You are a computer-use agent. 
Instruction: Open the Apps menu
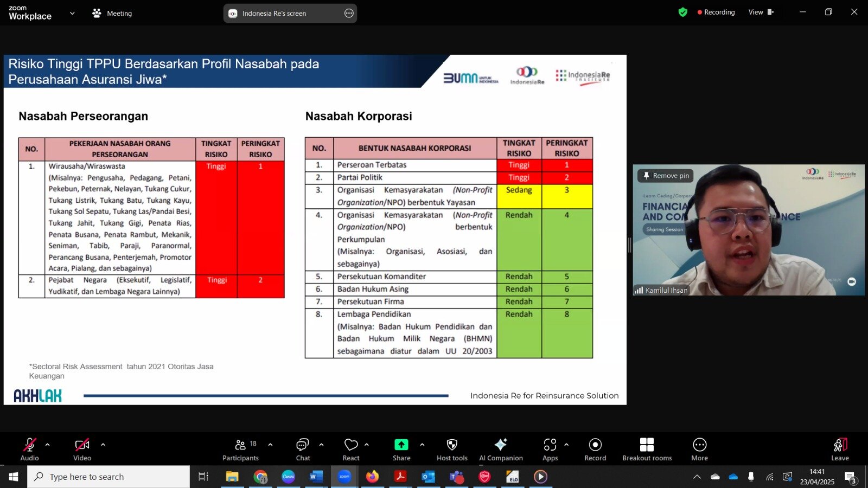[x=550, y=450]
